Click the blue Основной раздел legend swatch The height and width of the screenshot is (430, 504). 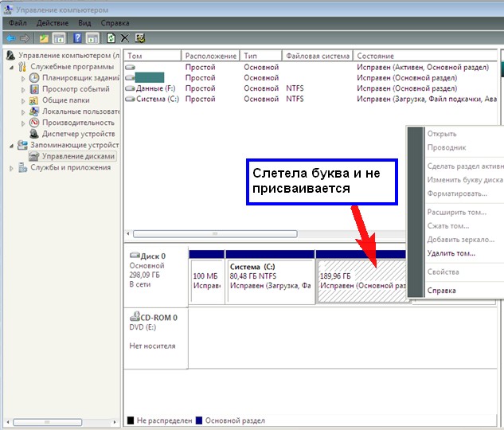[199, 420]
